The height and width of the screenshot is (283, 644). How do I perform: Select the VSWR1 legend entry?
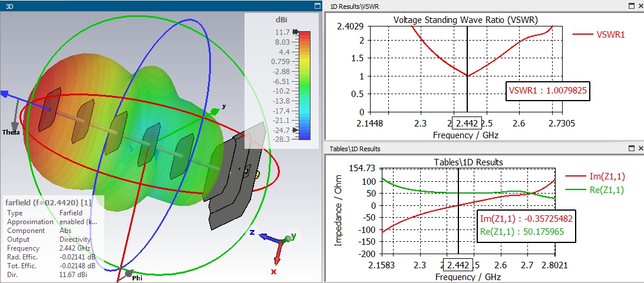click(x=599, y=35)
